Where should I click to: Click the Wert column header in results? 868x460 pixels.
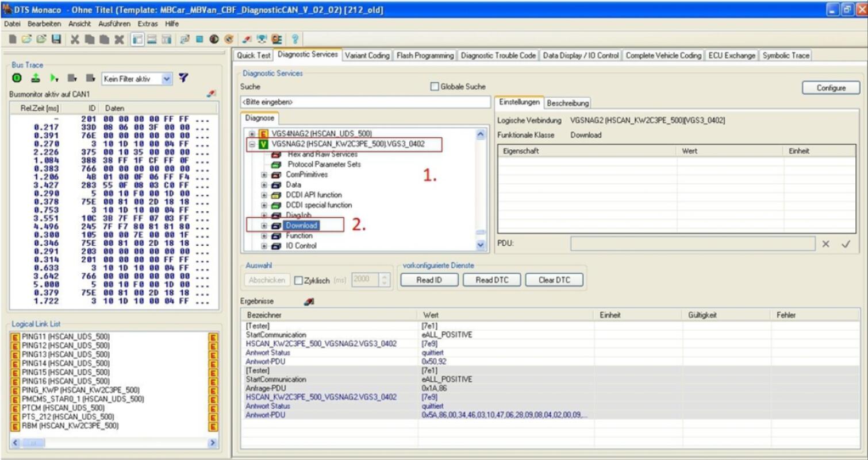[x=506, y=315]
